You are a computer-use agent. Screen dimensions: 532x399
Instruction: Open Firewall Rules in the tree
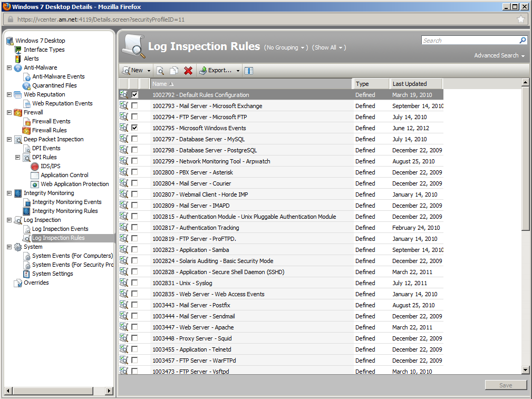[x=50, y=130]
